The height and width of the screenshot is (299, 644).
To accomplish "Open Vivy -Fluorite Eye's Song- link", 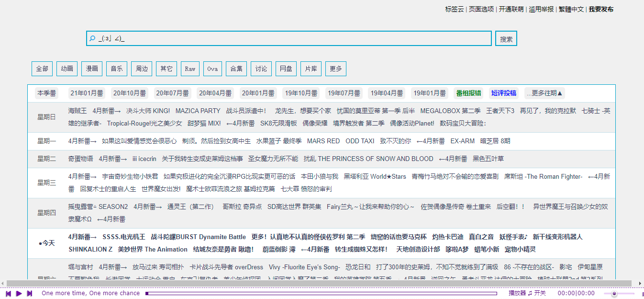I will tap(304, 267).
